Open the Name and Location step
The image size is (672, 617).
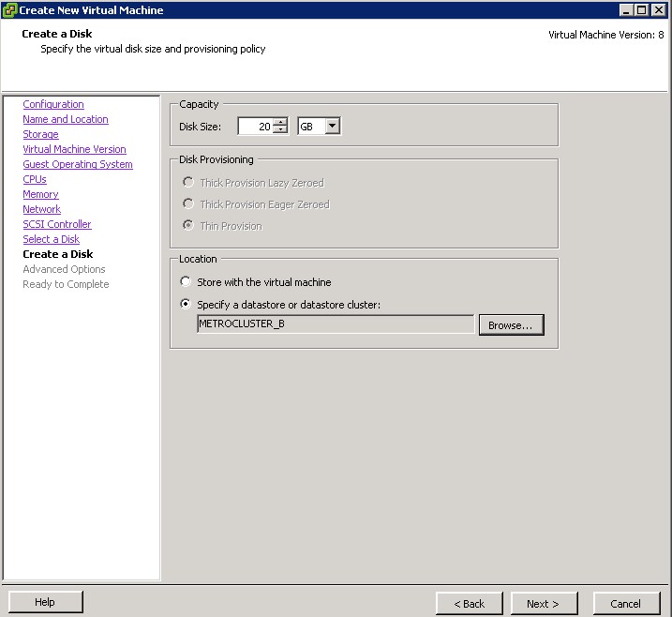(x=66, y=119)
